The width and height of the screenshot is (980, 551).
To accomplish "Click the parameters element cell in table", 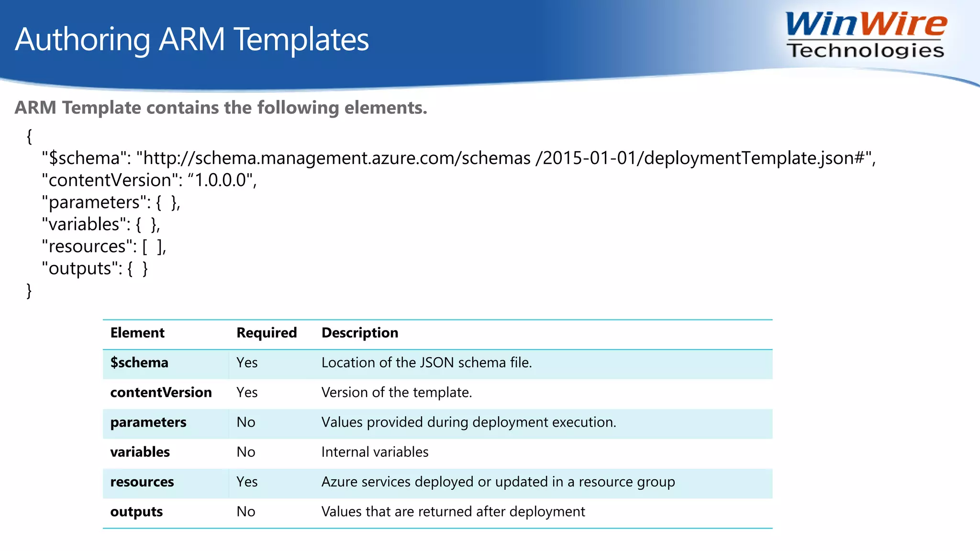I will pyautogui.click(x=148, y=422).
